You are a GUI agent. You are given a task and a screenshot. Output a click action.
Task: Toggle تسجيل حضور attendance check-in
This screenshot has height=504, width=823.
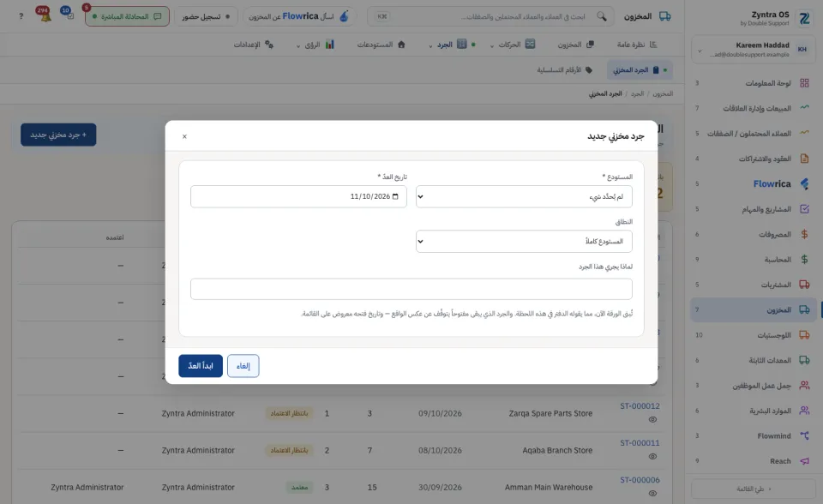pos(206,16)
